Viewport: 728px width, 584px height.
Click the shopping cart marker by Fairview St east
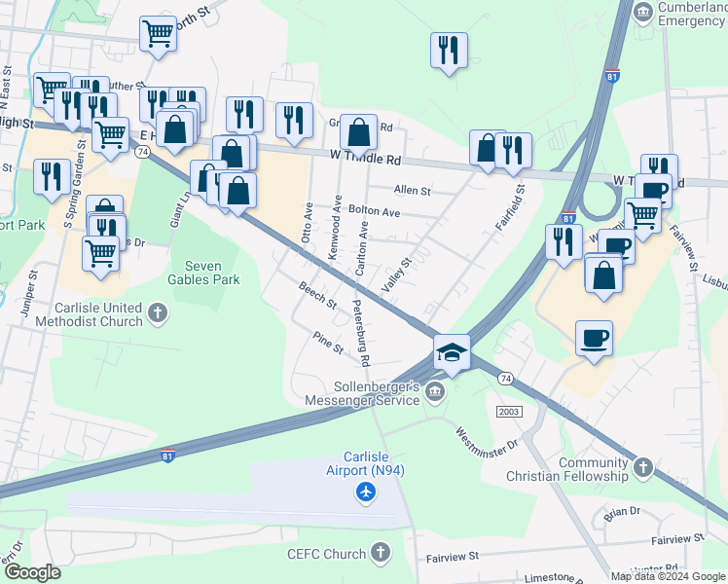(x=642, y=216)
